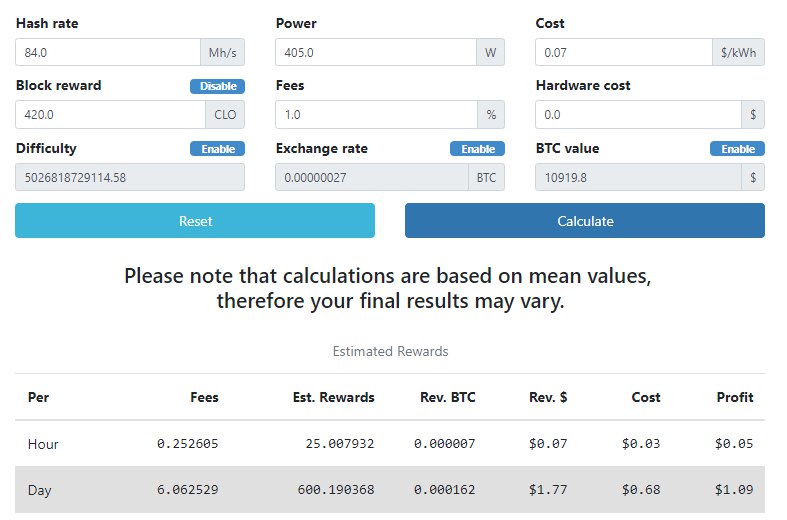Click the % unit addon on Fees
This screenshot has height=520, width=787.
click(491, 114)
